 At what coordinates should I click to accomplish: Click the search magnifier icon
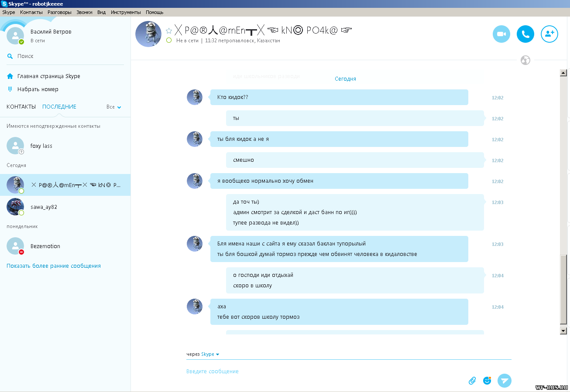click(x=10, y=56)
